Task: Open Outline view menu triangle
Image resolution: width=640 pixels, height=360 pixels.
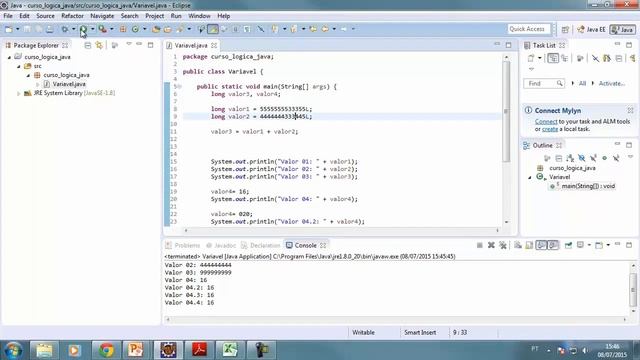Action: coord(630,157)
